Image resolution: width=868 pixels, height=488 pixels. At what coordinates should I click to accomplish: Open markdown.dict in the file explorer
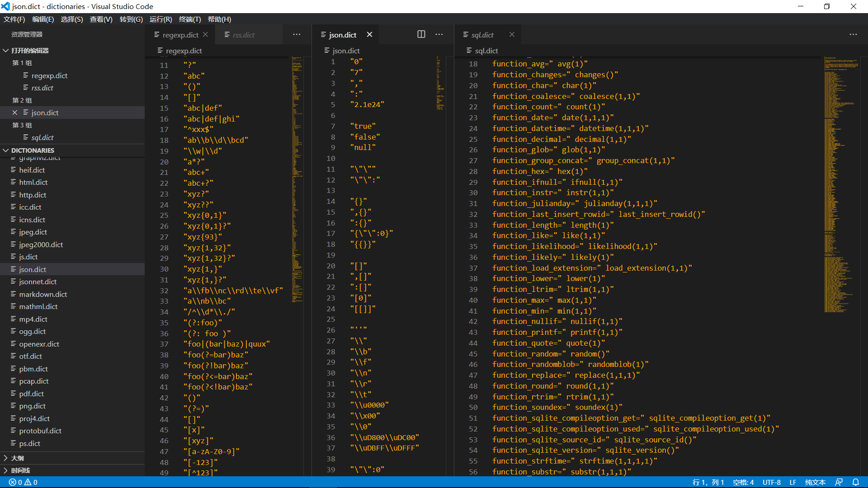43,294
